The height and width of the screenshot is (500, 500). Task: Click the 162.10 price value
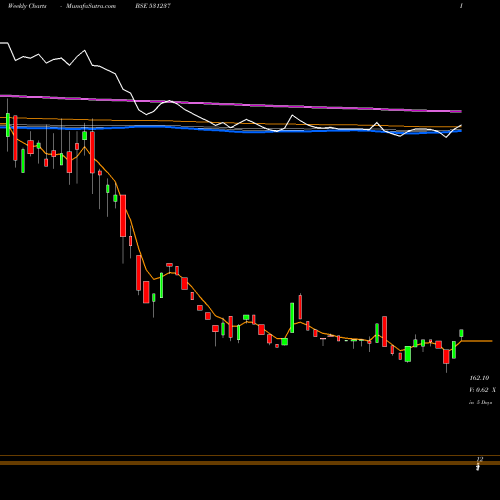[x=479, y=378]
